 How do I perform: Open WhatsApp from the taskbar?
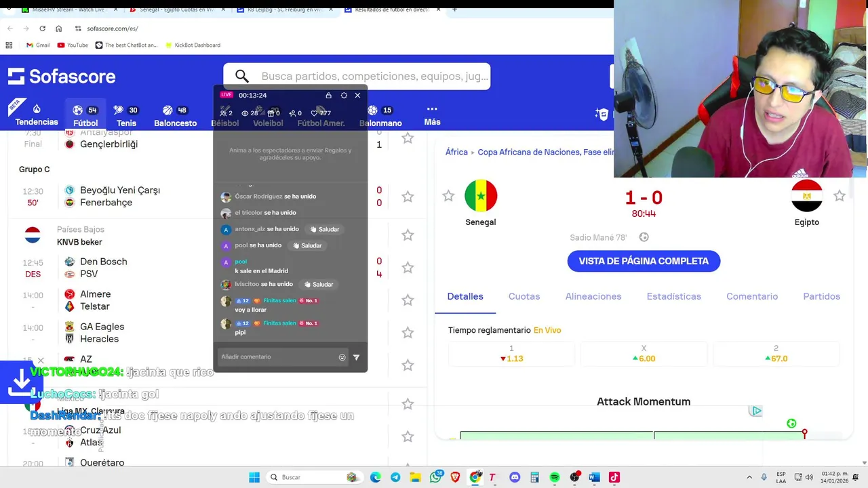(436, 477)
